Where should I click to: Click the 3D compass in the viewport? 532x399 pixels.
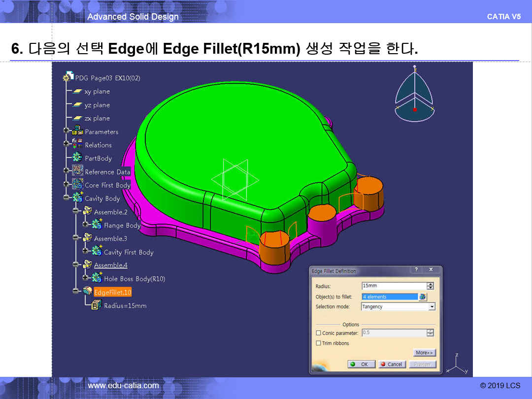415,94
